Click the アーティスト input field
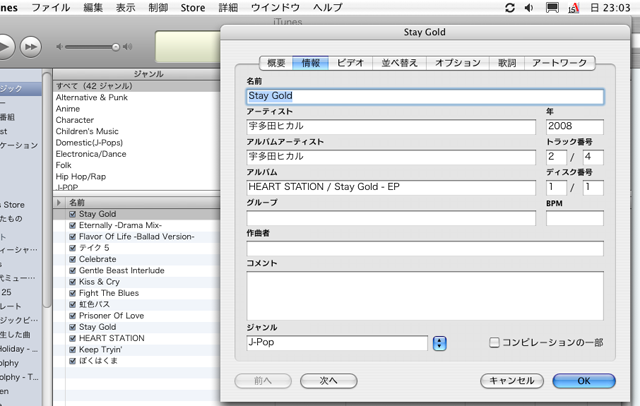This screenshot has width=640, height=406. pos(391,127)
